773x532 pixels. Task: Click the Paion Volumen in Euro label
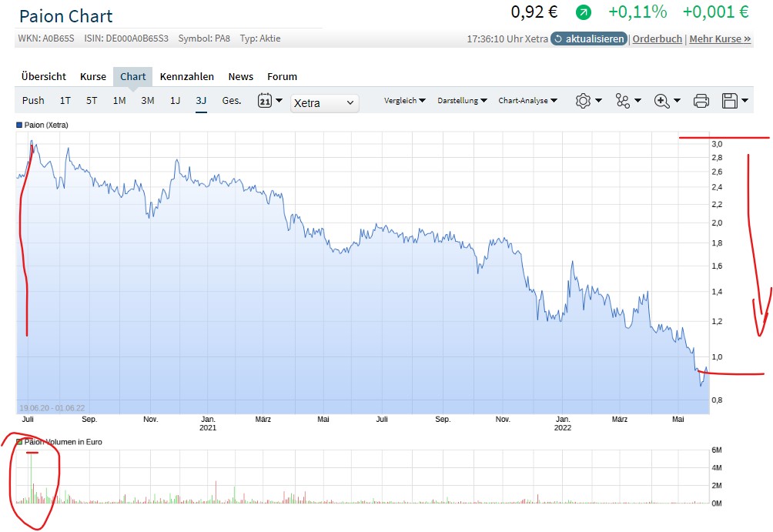pyautogui.click(x=63, y=442)
